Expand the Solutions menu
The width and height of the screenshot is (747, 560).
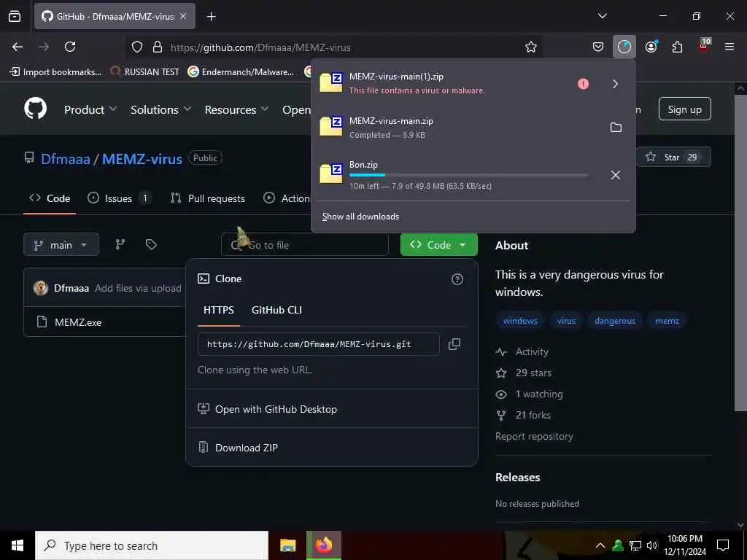click(161, 109)
